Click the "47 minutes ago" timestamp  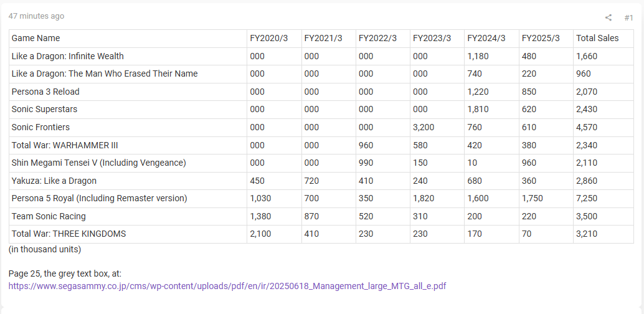(36, 16)
